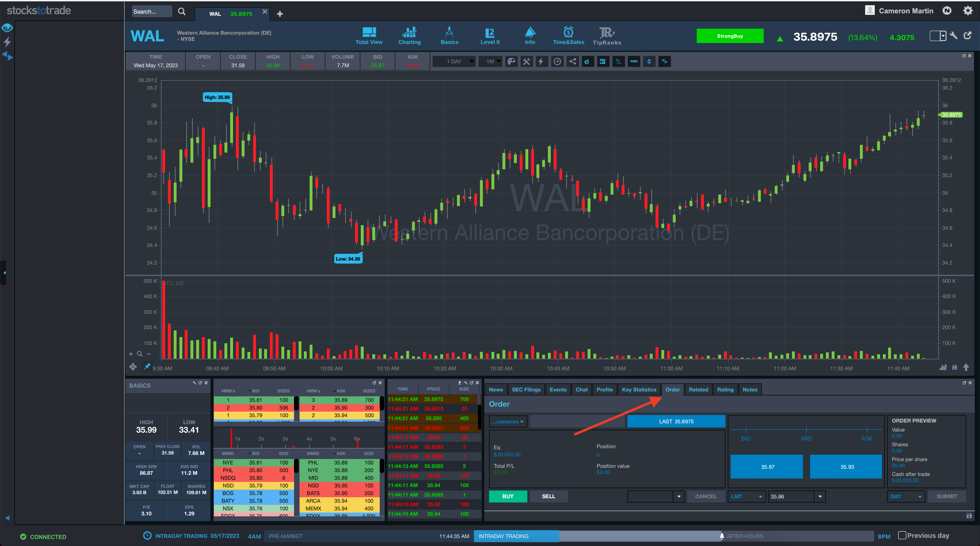Open the Basics compass icon
This screenshot has width=980, height=546.
point(449,36)
